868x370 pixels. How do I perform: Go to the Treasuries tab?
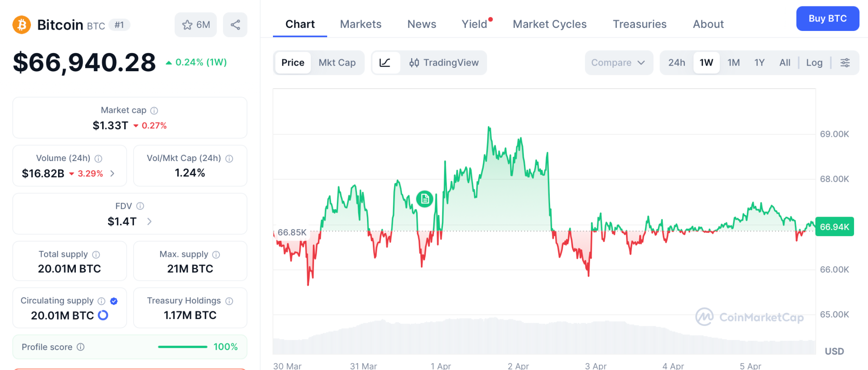coord(640,24)
